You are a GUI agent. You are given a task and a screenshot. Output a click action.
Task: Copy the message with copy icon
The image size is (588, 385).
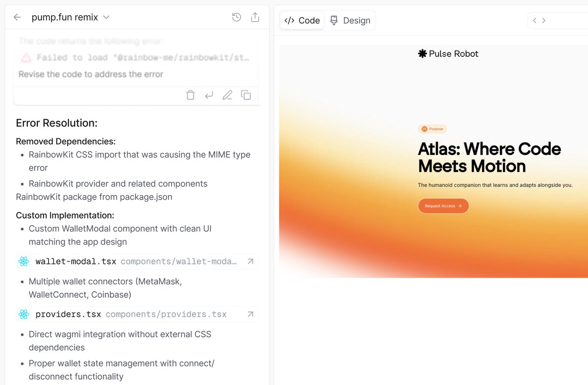(246, 95)
